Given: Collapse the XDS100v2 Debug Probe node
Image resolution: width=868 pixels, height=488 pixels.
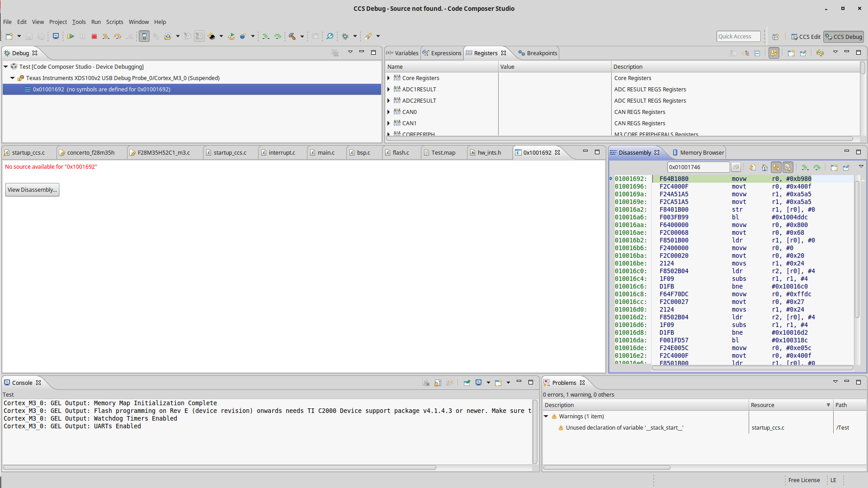Looking at the screenshot, I should point(13,78).
